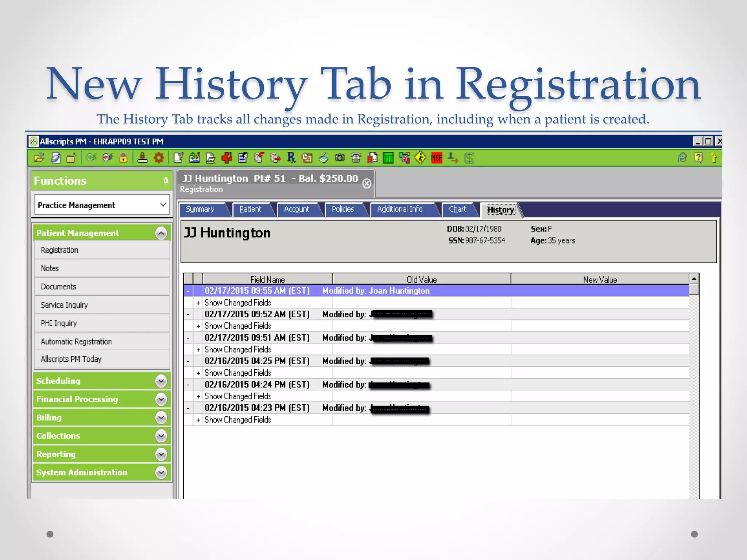This screenshot has height=560, width=747.
Task: Select the 02/17/2015 09:55 AM history row
Action: (436, 291)
